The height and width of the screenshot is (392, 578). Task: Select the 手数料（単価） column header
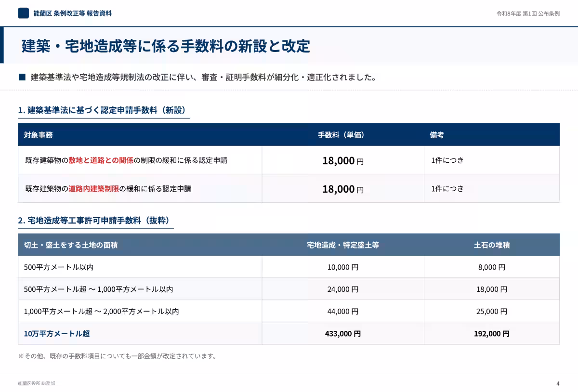(x=342, y=135)
